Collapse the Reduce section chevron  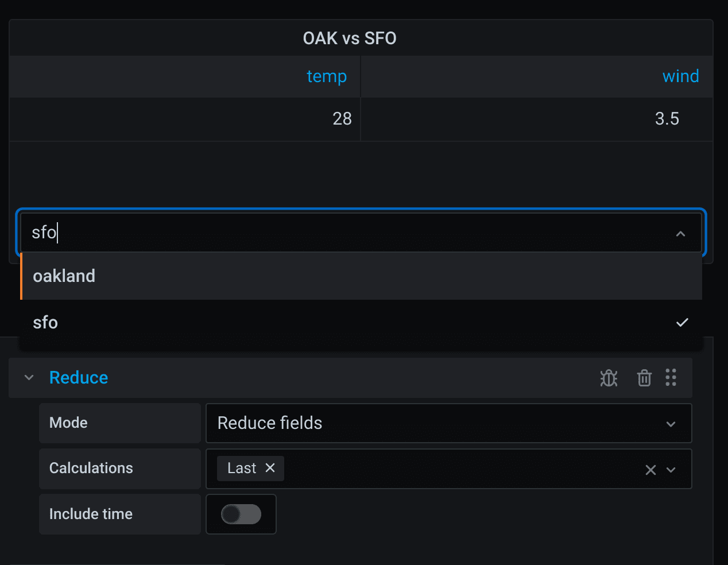(29, 377)
